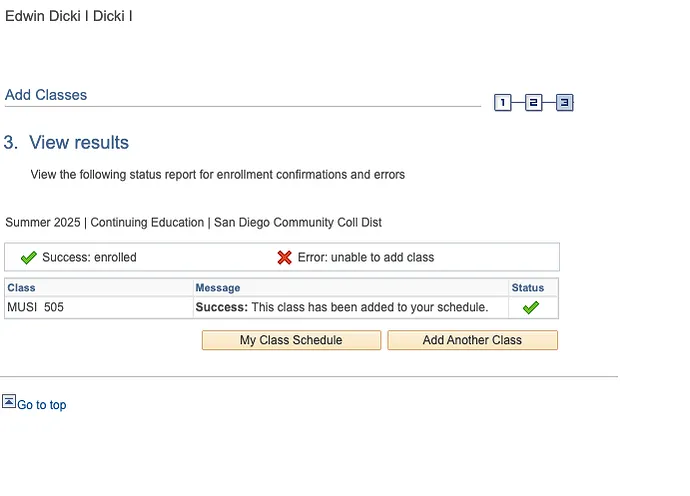690x496 pixels.
Task: Click the Message column header
Action: 217,288
